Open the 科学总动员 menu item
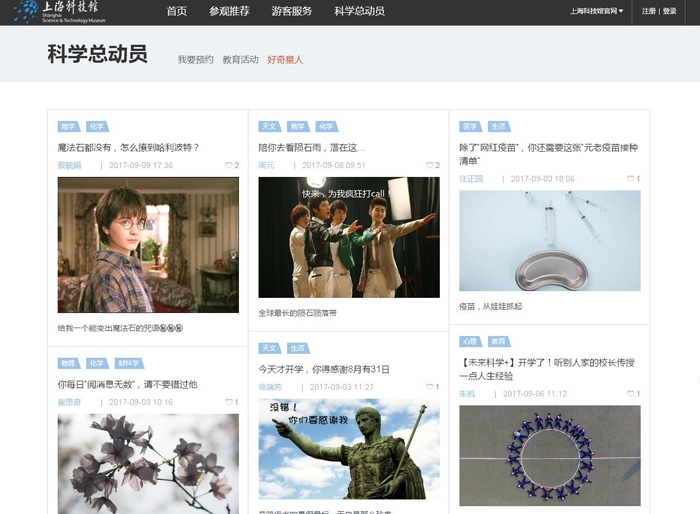 pyautogui.click(x=359, y=11)
